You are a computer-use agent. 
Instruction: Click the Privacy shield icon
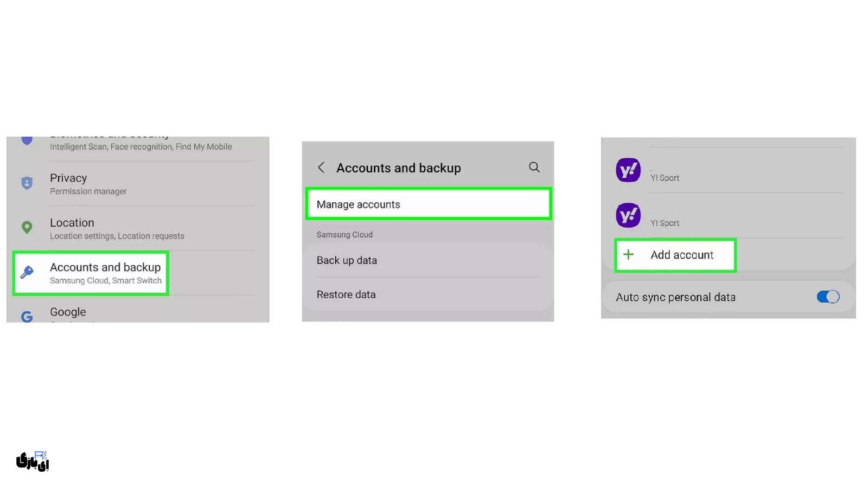27,183
